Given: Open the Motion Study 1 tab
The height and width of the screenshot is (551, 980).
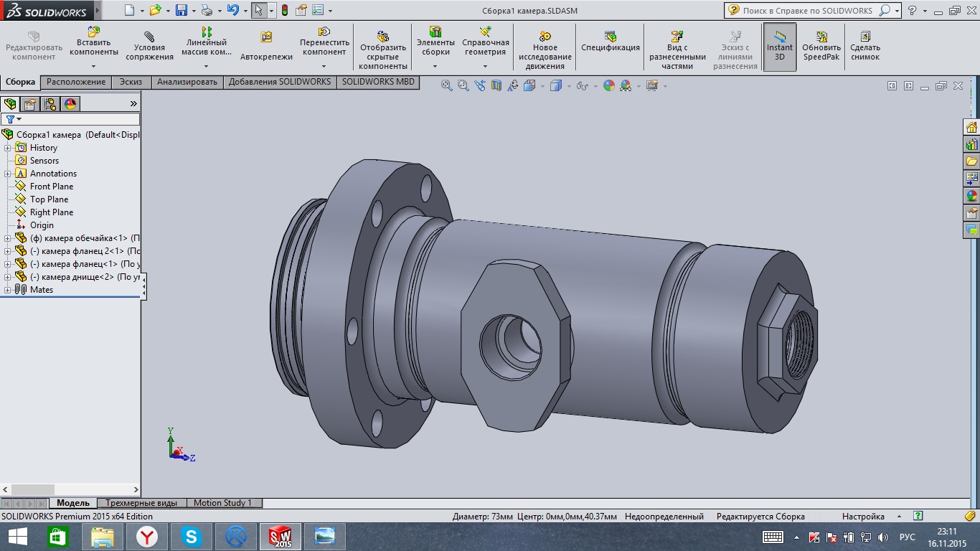Looking at the screenshot, I should pos(222,503).
